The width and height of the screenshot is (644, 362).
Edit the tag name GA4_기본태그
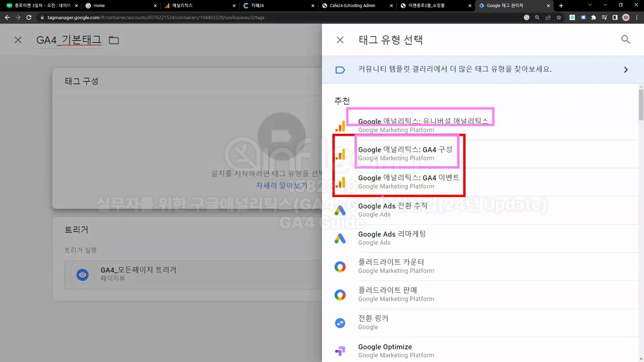tap(69, 40)
